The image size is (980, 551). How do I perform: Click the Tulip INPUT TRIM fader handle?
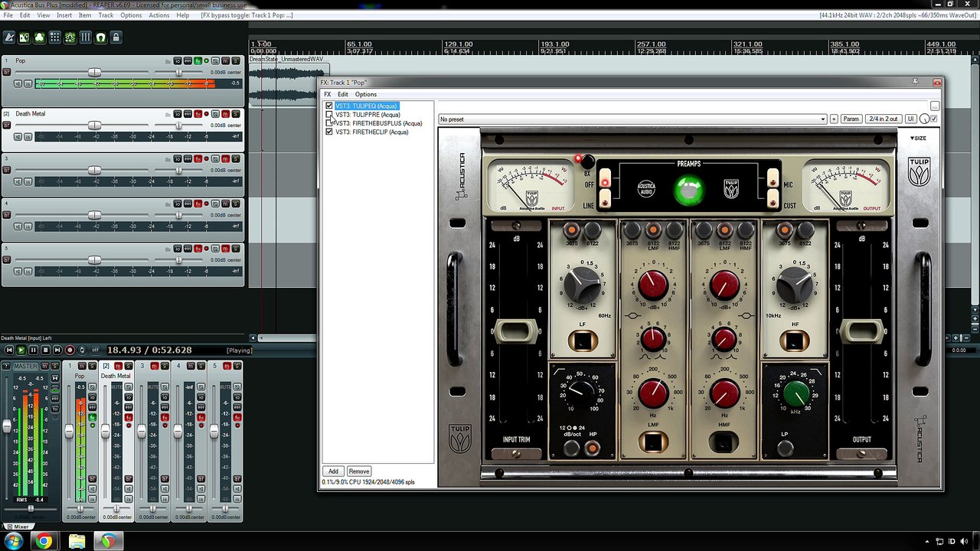(516, 331)
